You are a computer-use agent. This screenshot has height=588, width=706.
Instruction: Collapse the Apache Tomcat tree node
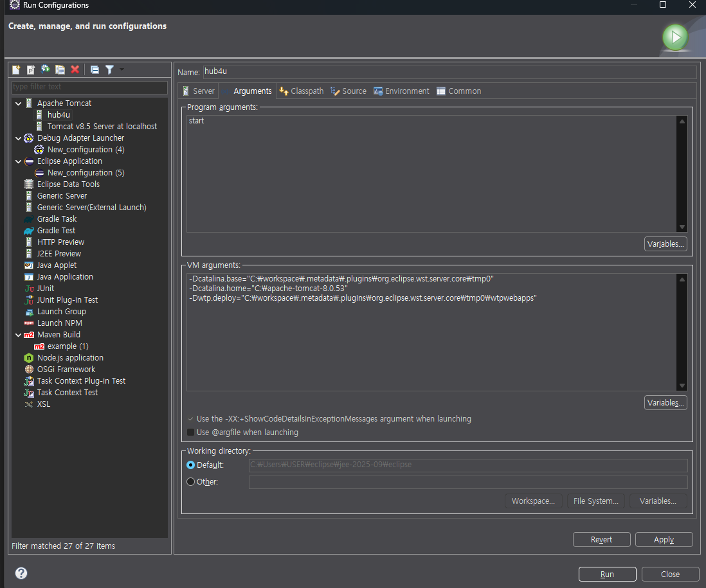tap(19, 103)
